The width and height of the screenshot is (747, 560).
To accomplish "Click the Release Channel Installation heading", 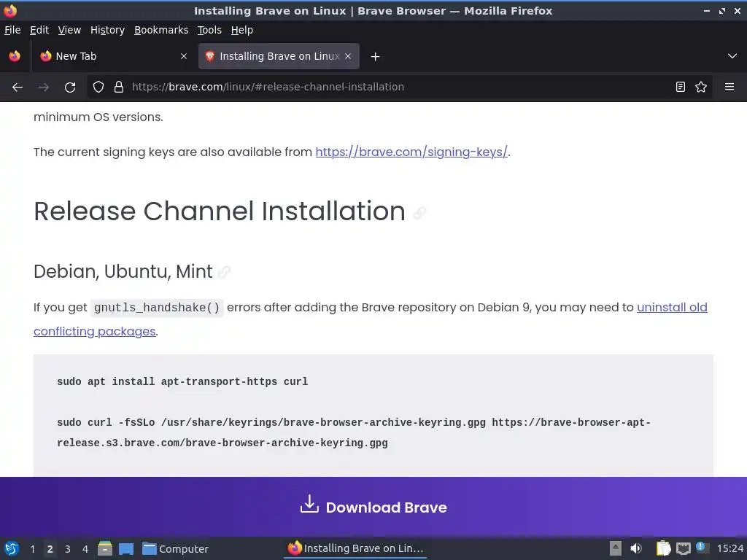I will click(220, 211).
